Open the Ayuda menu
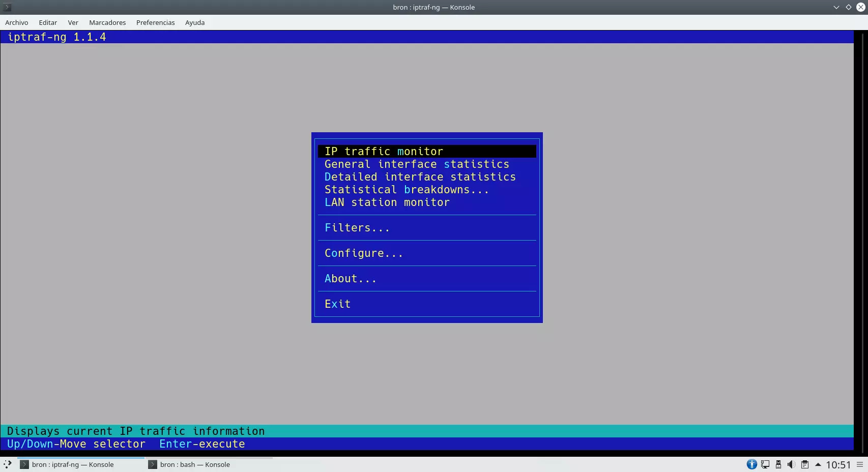This screenshot has height=472, width=868. [x=195, y=22]
